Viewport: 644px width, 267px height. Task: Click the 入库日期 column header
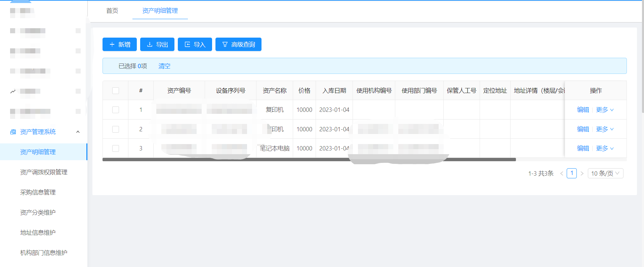[x=334, y=91]
